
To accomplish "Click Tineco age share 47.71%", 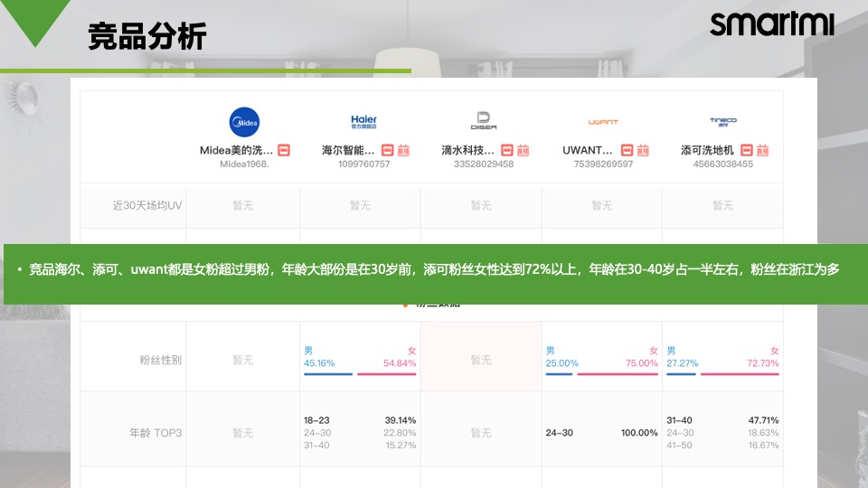I will (763, 420).
